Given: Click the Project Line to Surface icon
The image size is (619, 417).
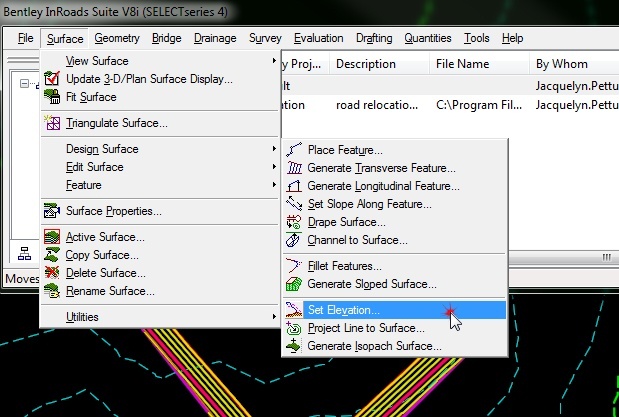Looking at the screenshot, I should (x=294, y=328).
